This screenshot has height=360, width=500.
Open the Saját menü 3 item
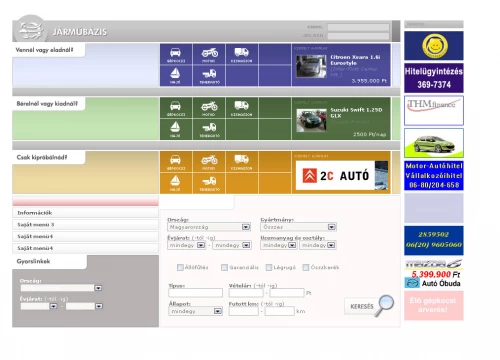pyautogui.click(x=85, y=225)
